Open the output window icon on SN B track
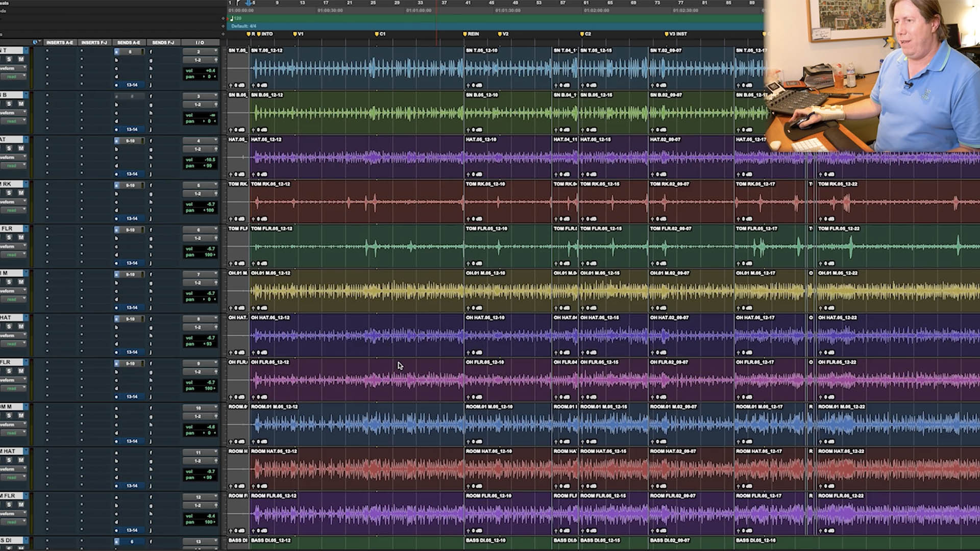Screen dimensions: 980x551 coord(215,105)
